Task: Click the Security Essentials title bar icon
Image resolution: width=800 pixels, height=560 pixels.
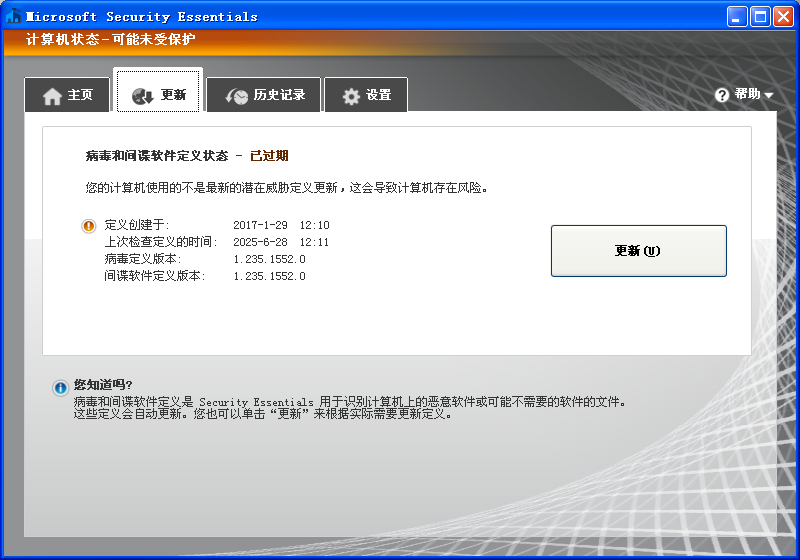Action: 13,16
